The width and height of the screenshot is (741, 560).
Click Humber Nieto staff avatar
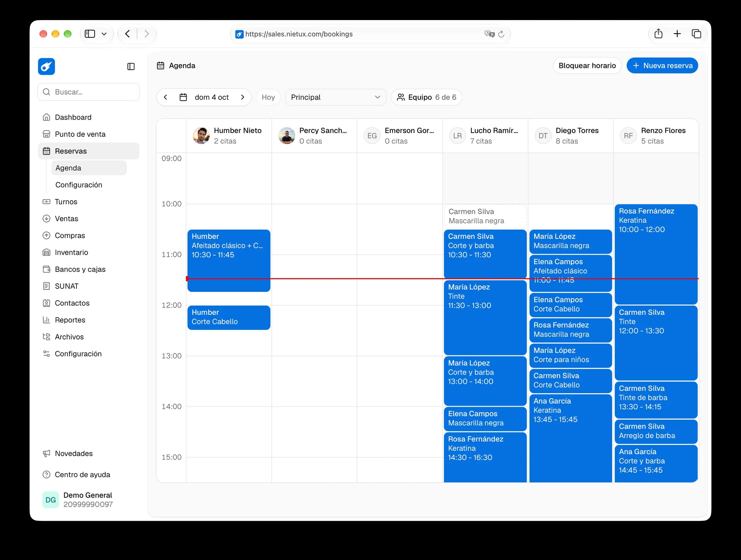click(201, 135)
